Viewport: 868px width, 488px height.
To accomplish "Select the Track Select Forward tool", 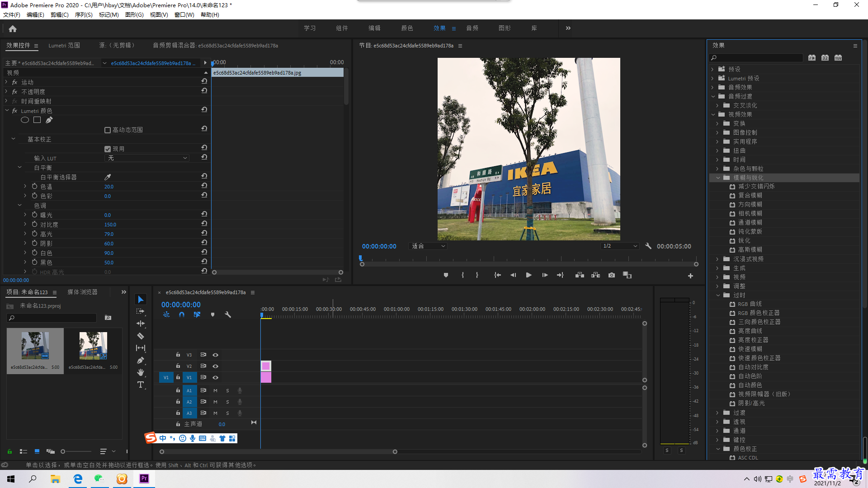I will tap(141, 311).
